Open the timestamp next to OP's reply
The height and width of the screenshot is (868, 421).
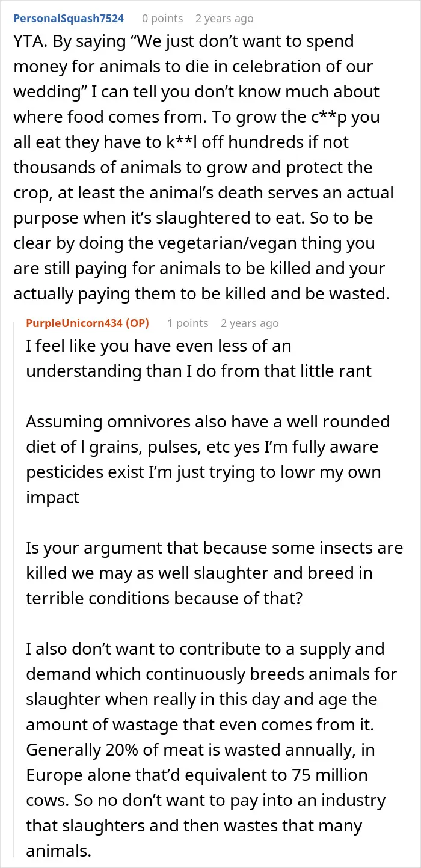[x=250, y=323]
